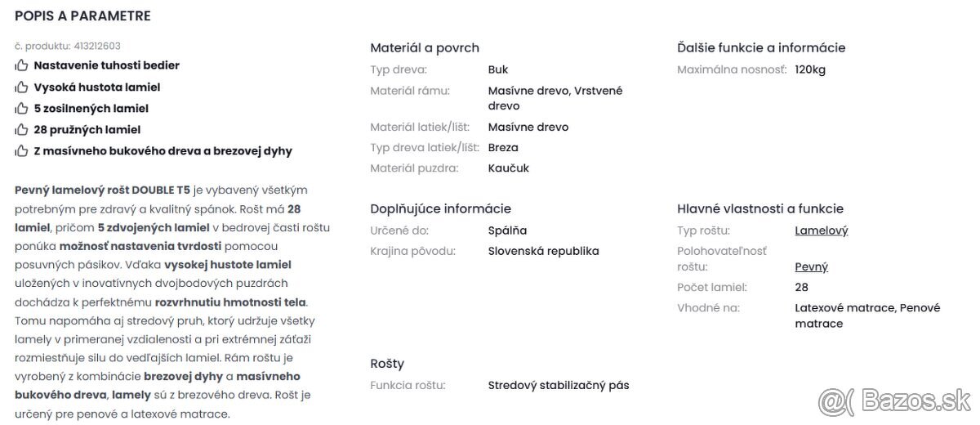980x425 pixels.
Task: Click the Latexové matrace, Penové matrace value
Action: (x=866, y=315)
